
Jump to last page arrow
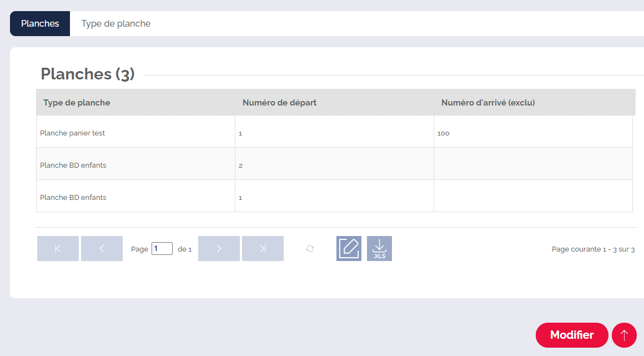click(x=263, y=248)
